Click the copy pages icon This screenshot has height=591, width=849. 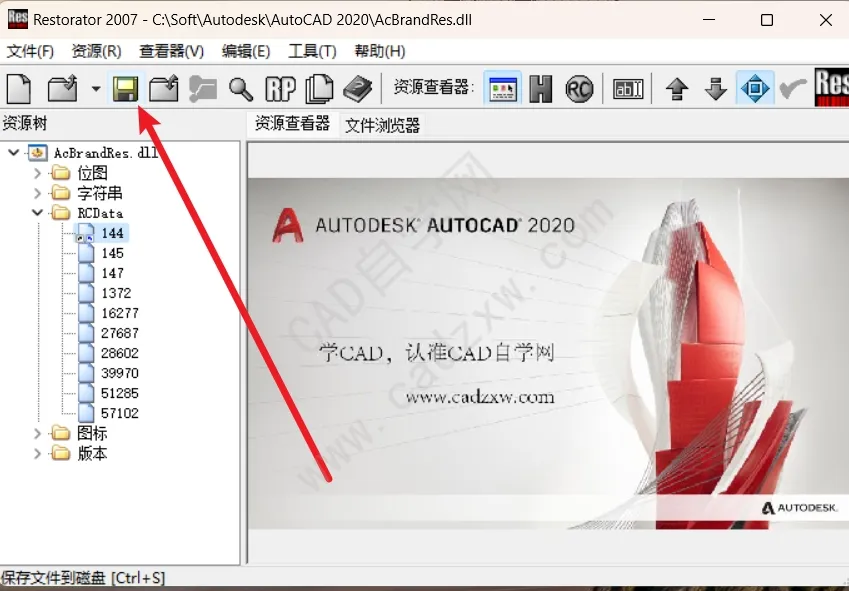(319, 88)
